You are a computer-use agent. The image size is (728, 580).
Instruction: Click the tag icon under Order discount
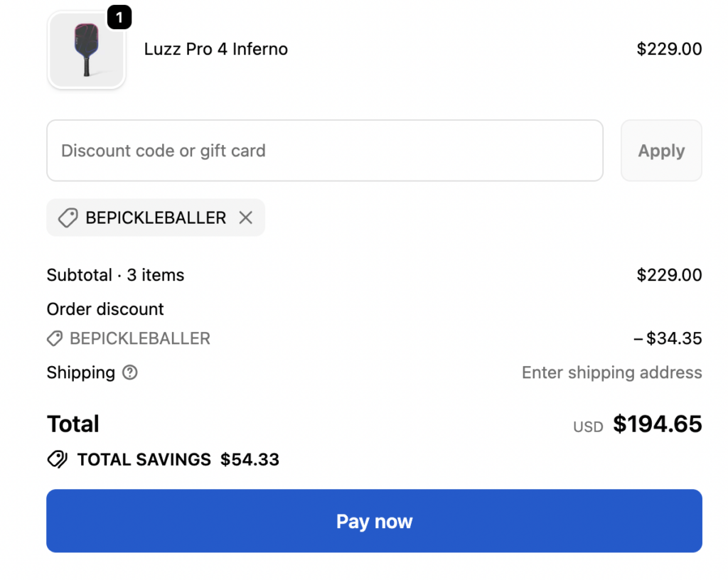coord(55,338)
